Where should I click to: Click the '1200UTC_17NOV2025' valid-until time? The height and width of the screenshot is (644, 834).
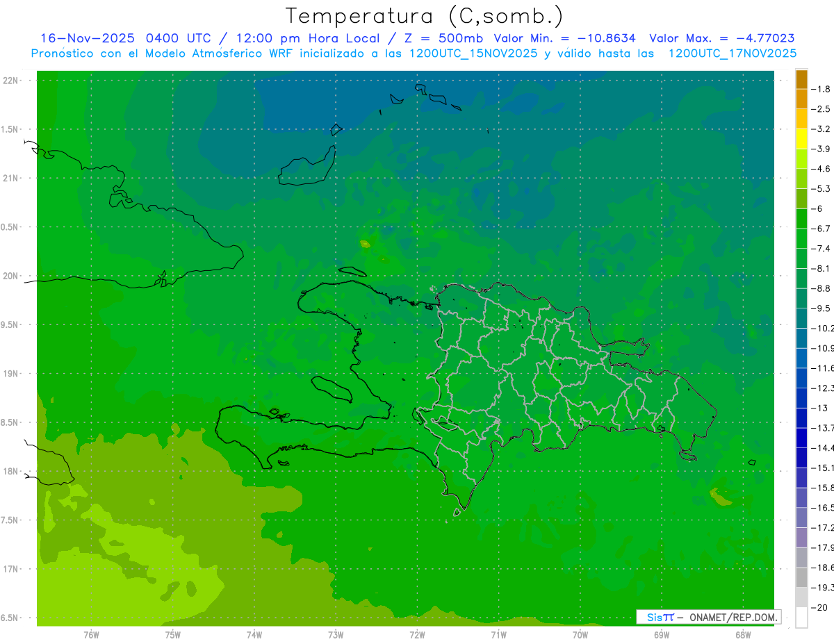[733, 53]
